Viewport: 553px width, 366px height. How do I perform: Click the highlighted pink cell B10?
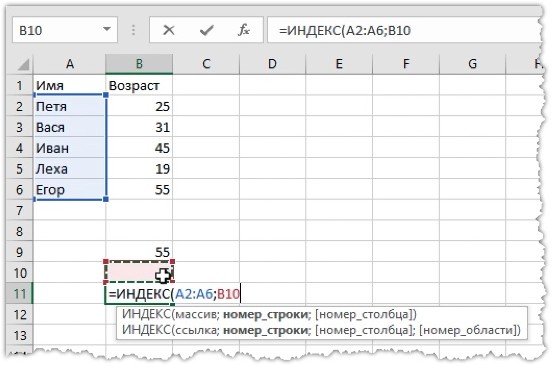(139, 273)
